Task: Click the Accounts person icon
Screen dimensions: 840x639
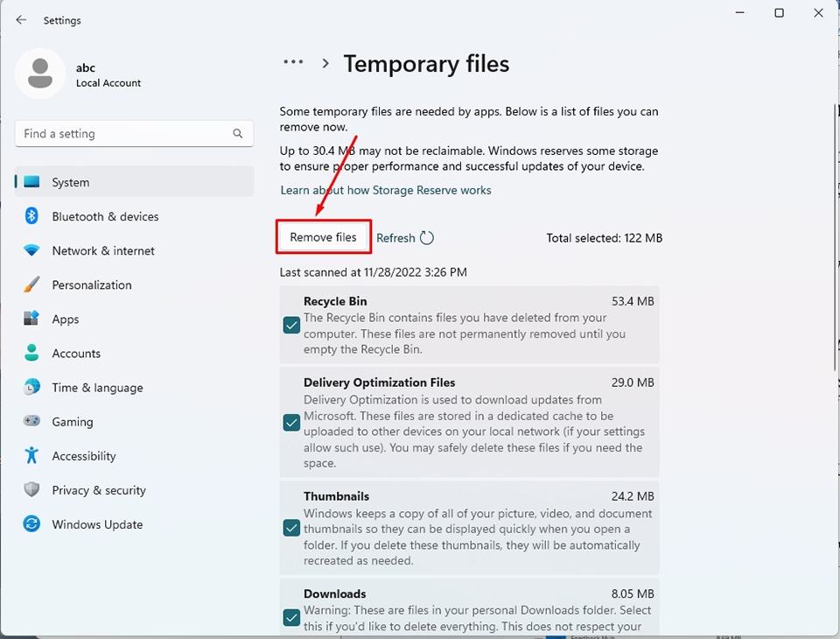Action: [x=31, y=353]
